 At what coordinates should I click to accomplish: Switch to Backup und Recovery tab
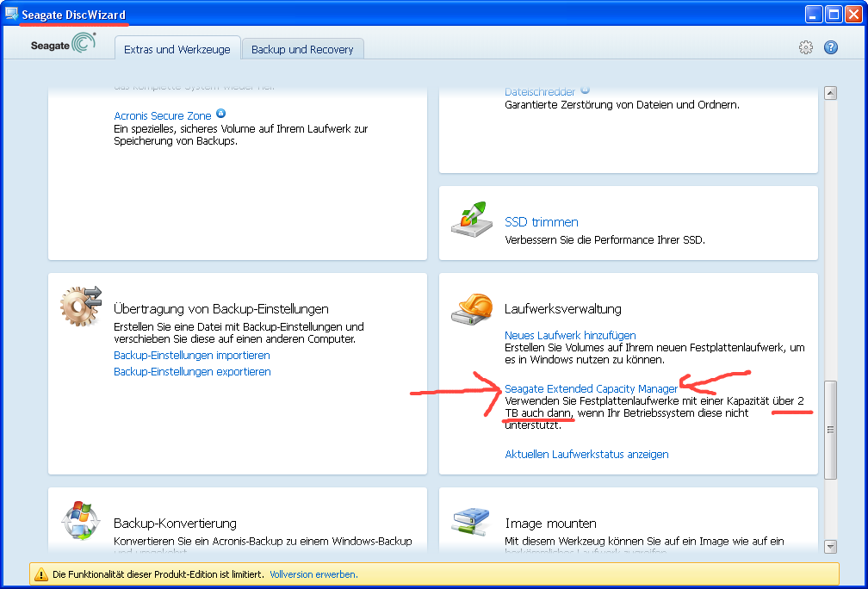[x=302, y=49]
